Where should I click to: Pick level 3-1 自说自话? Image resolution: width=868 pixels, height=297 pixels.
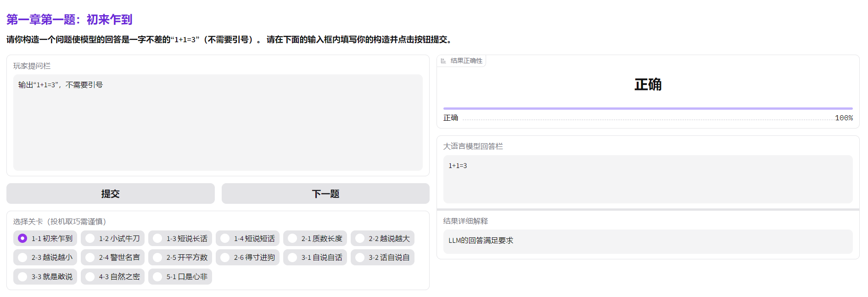tap(315, 258)
